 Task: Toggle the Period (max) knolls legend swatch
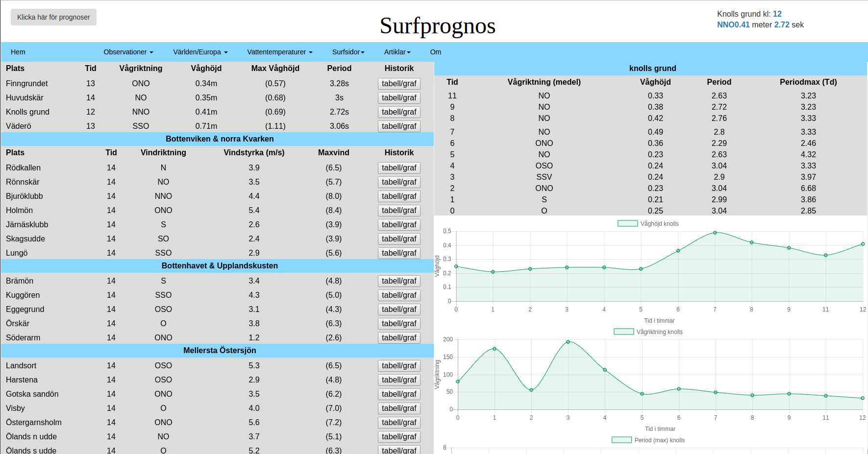pyautogui.click(x=621, y=440)
